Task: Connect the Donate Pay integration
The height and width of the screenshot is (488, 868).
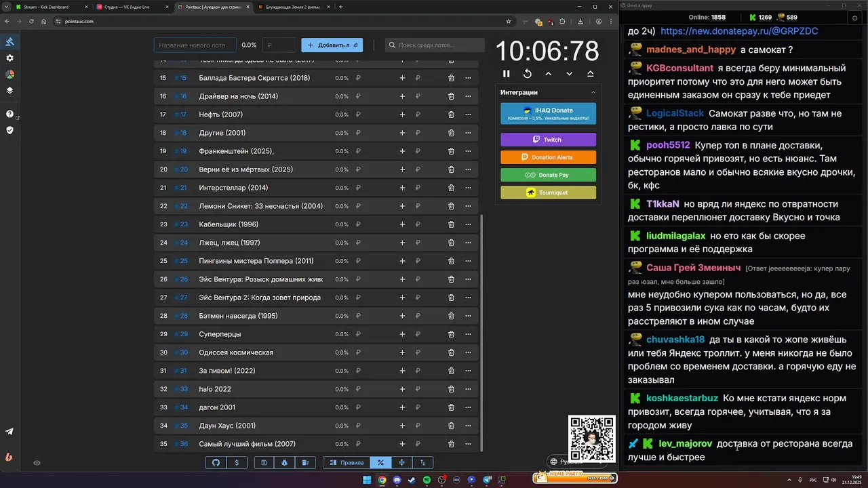Action: click(548, 175)
